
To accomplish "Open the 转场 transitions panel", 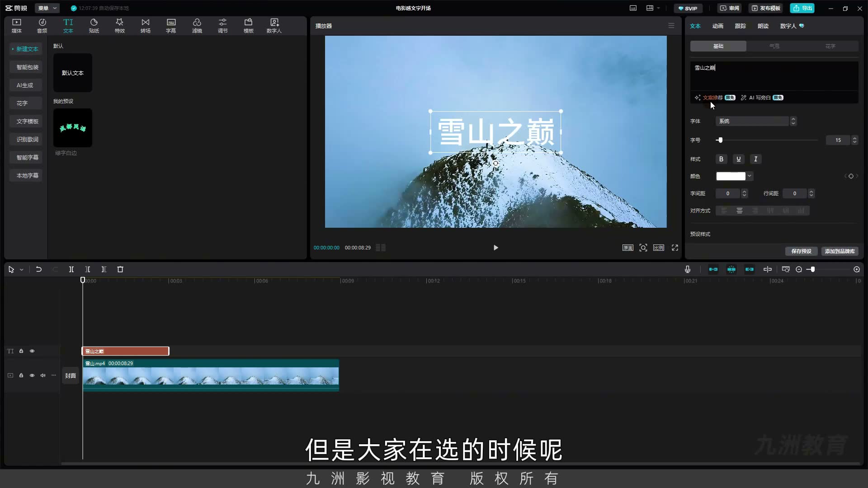I will coord(146,26).
